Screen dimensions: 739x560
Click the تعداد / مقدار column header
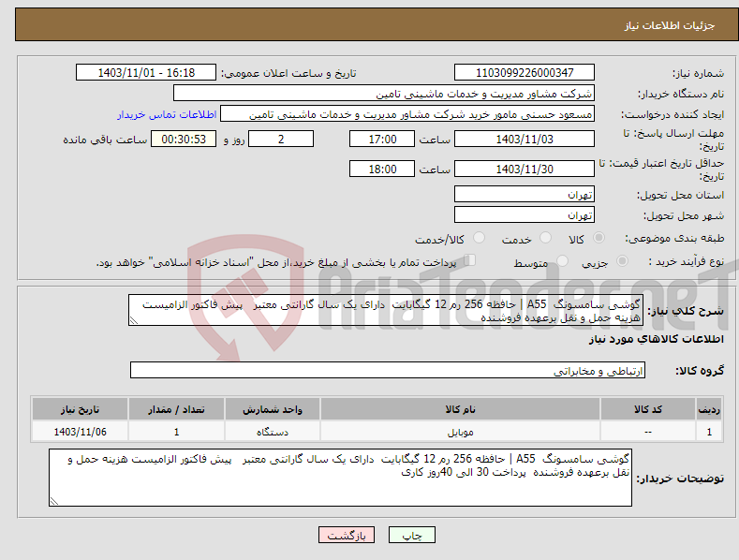(176, 409)
